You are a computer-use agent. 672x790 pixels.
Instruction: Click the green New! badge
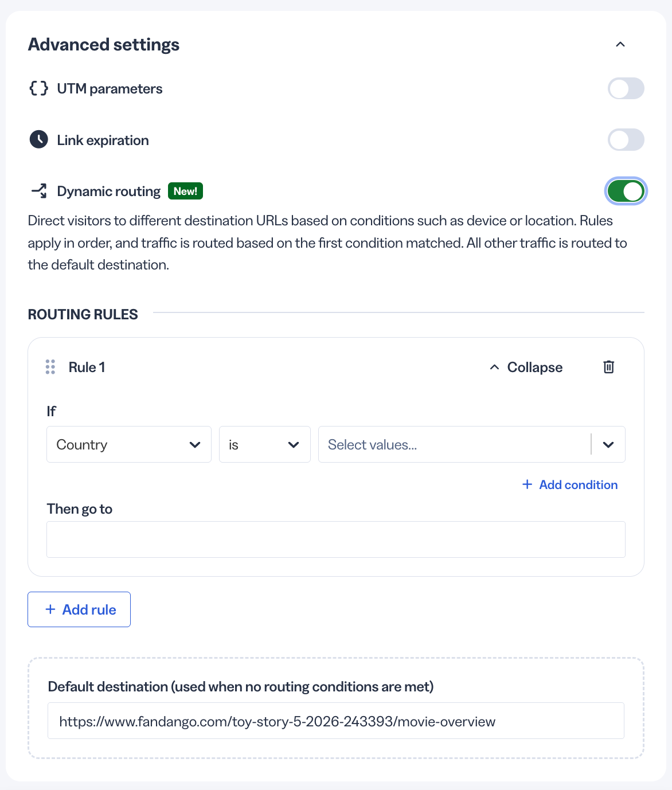185,191
